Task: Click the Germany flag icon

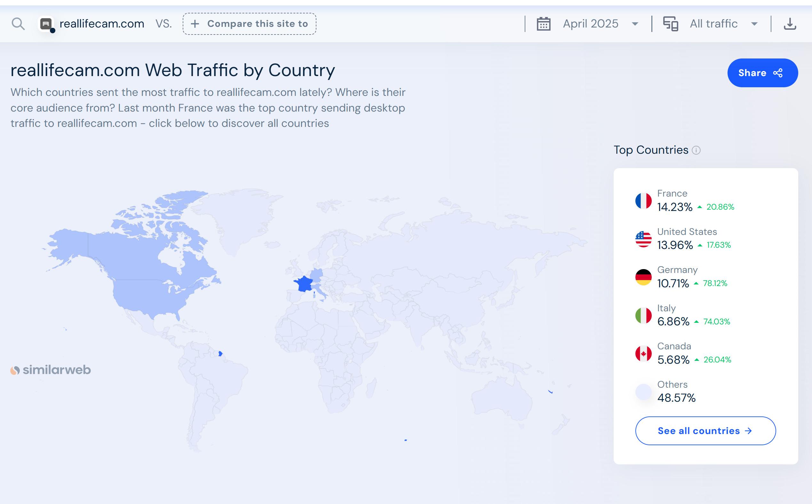Action: point(643,277)
